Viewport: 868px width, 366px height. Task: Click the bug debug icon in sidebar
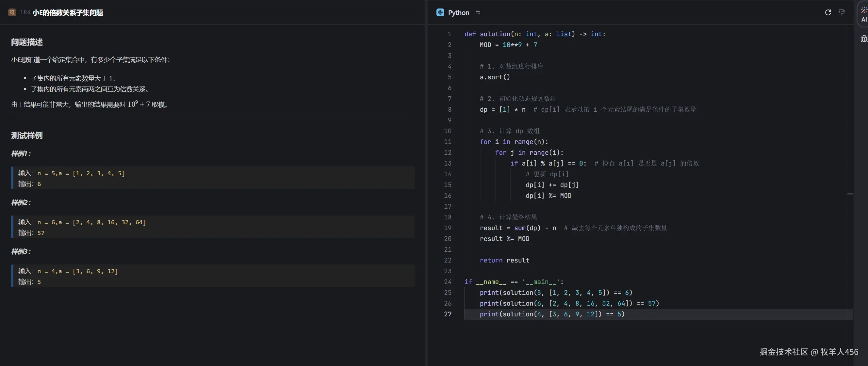[864, 39]
